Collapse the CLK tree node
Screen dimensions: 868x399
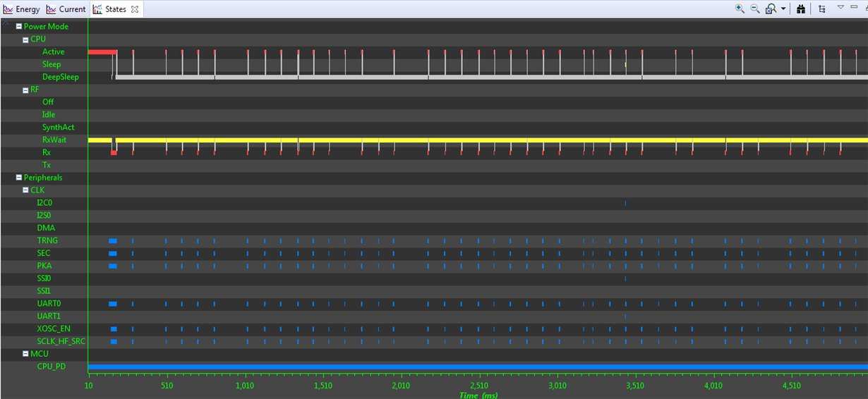pos(25,190)
